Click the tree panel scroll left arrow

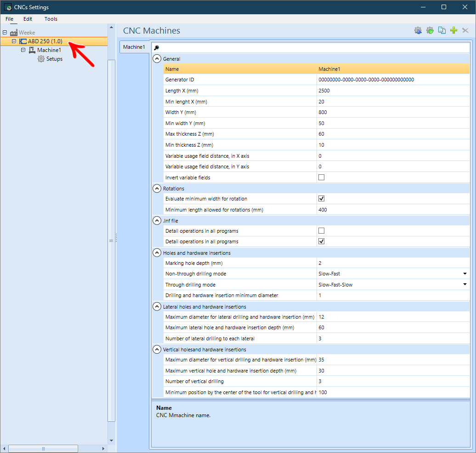(x=4, y=448)
